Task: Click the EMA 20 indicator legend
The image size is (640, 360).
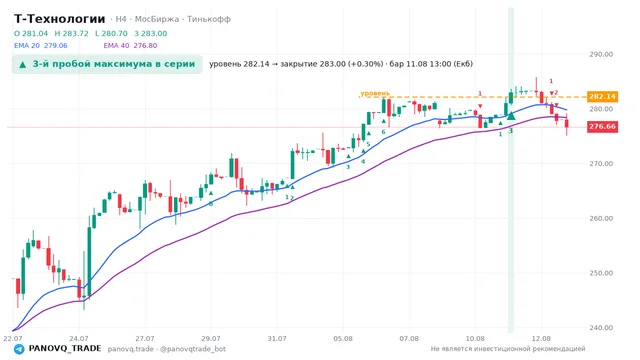Action: click(x=40, y=46)
